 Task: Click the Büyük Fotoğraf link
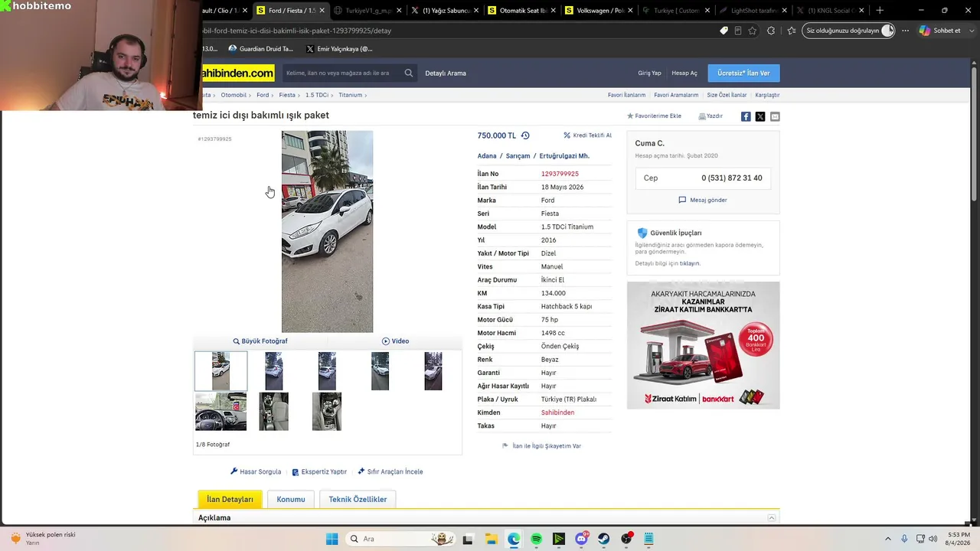(260, 341)
